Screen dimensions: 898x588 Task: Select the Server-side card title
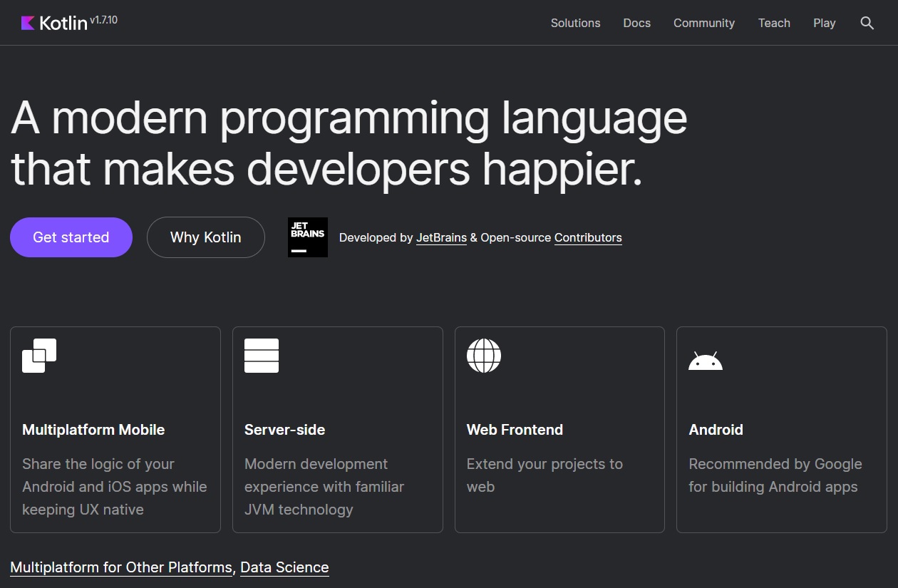click(284, 430)
